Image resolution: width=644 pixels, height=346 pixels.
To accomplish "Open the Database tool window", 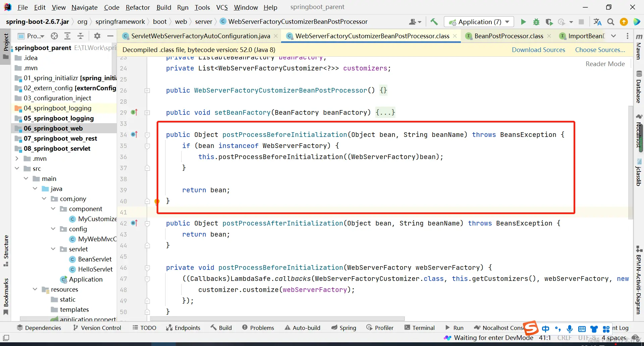I will click(x=639, y=87).
